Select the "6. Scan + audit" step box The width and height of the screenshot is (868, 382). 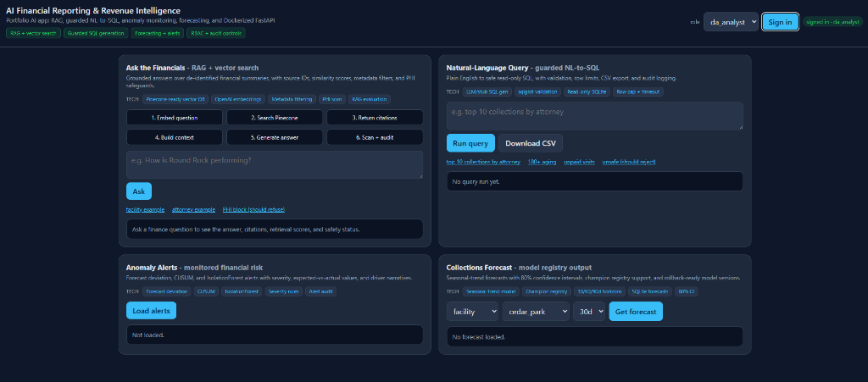point(375,137)
